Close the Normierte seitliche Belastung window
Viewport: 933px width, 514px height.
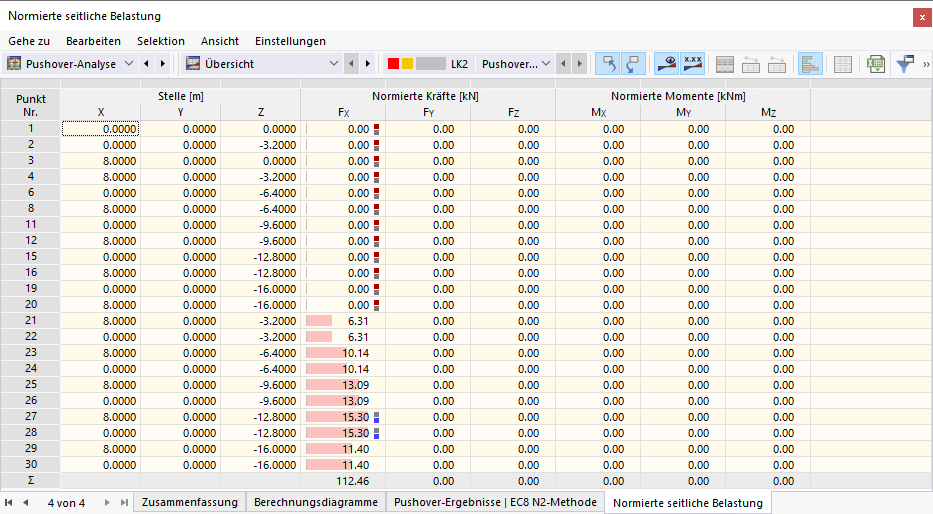(922, 17)
